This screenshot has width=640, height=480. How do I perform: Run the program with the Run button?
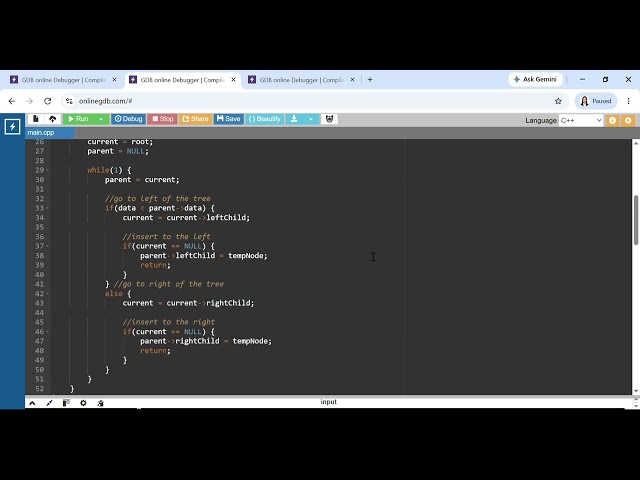[78, 119]
